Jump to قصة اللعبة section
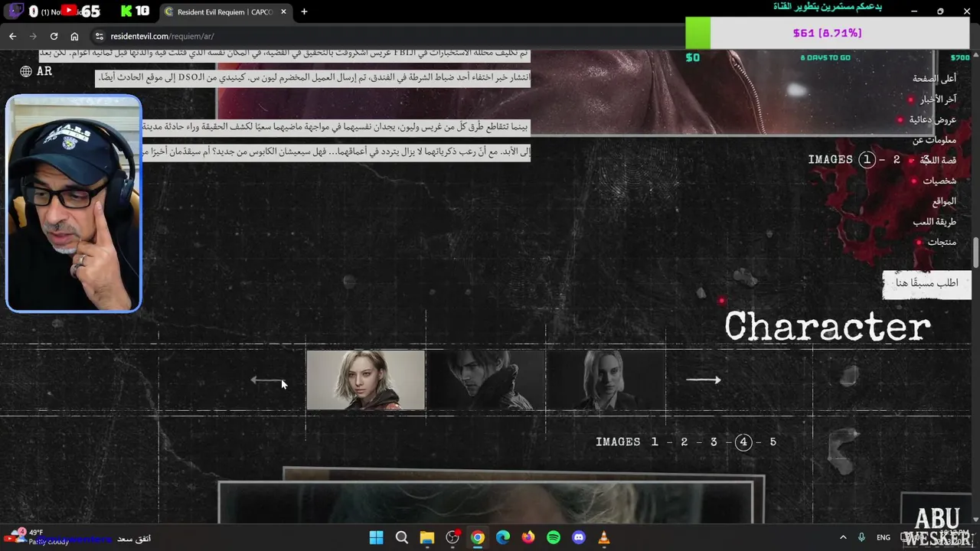The width and height of the screenshot is (980, 551). click(x=938, y=160)
